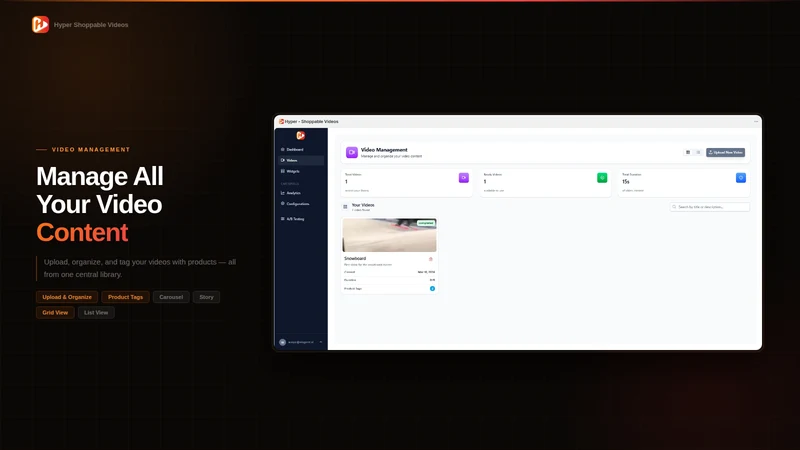
Task: Click the 'Hyper - Shoppable Videos' window title
Action: pyautogui.click(x=311, y=121)
